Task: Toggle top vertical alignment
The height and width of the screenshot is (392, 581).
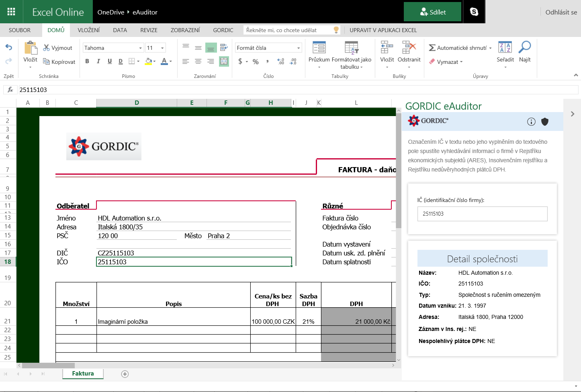Action: (x=186, y=47)
